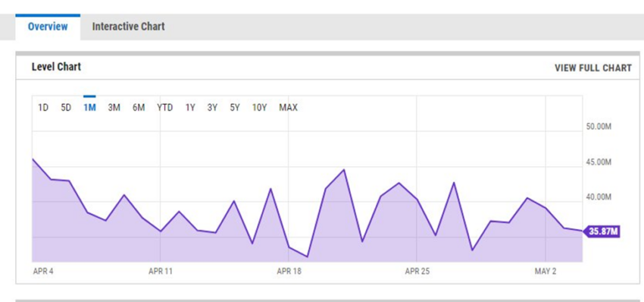Switch to the Overview tab
This screenshot has height=302, width=644.
coord(48,27)
